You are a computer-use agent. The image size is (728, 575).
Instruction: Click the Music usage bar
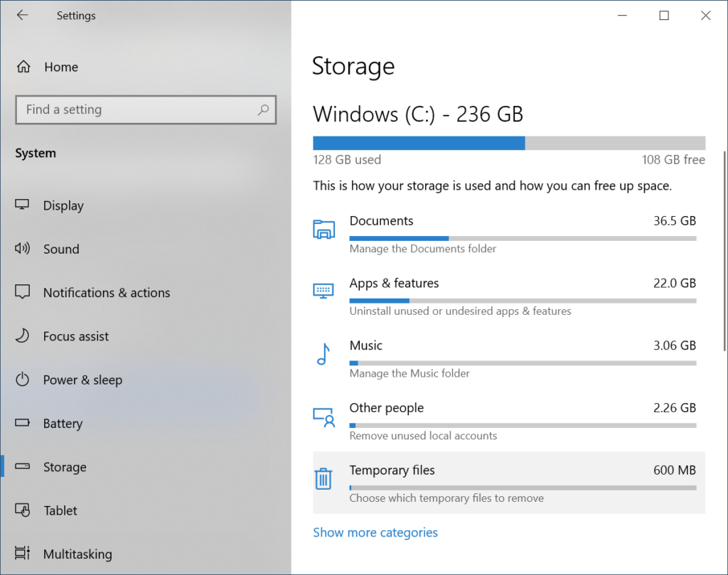click(523, 363)
